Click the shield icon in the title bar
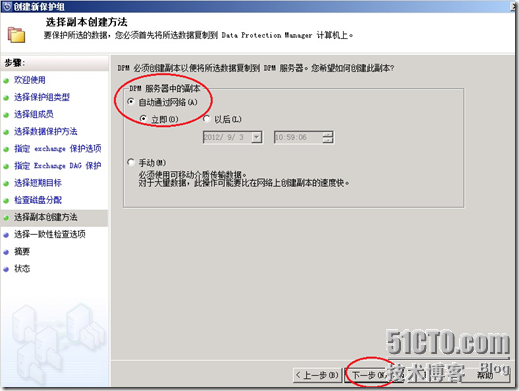 click(x=6, y=6)
